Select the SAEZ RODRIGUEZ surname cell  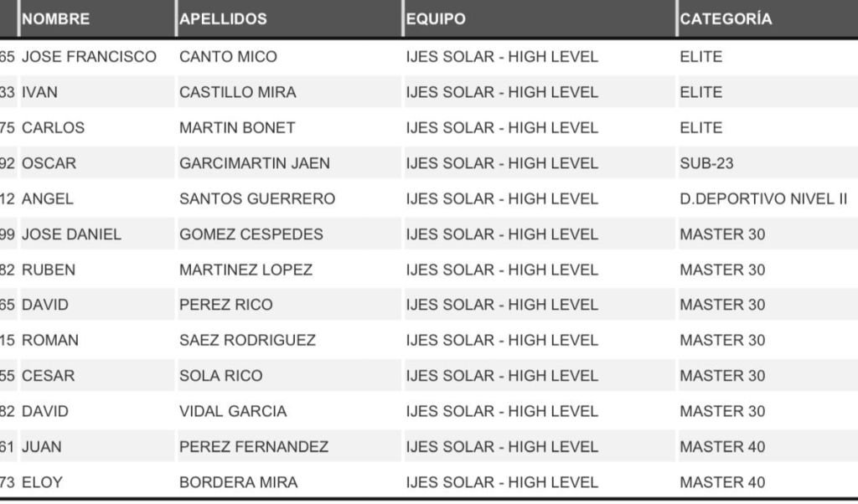247,340
